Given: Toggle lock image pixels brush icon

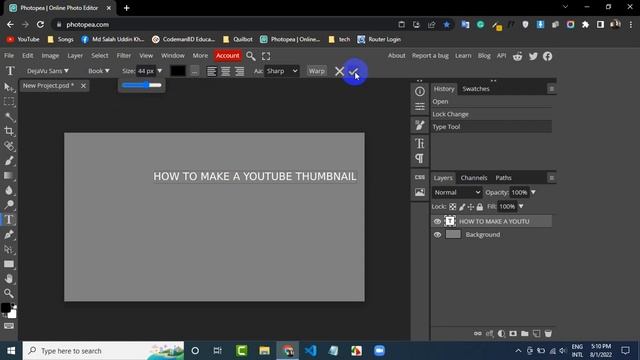Looking at the screenshot, I should click(x=462, y=207).
